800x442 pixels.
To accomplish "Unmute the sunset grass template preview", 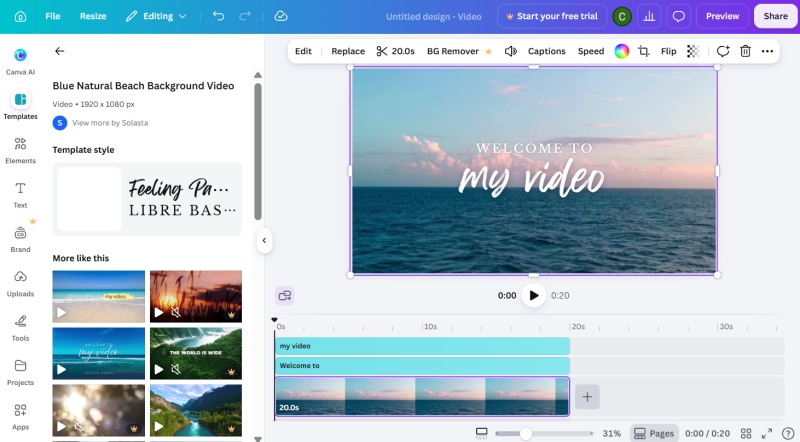I will [176, 312].
